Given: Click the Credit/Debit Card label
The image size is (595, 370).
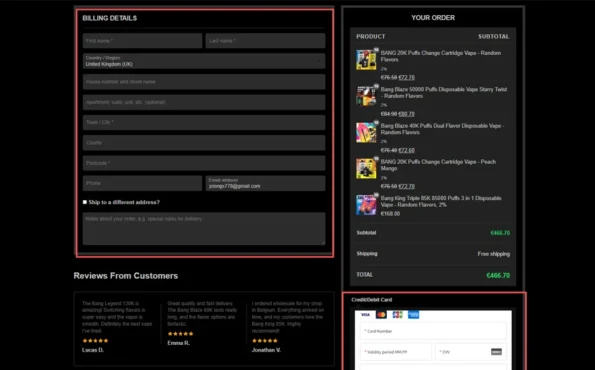Looking at the screenshot, I should [x=371, y=300].
